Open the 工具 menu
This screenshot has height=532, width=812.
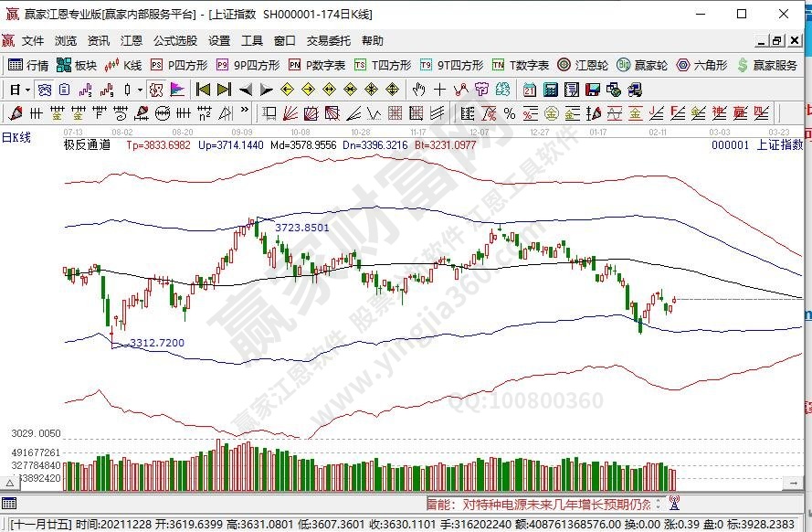pyautogui.click(x=252, y=40)
